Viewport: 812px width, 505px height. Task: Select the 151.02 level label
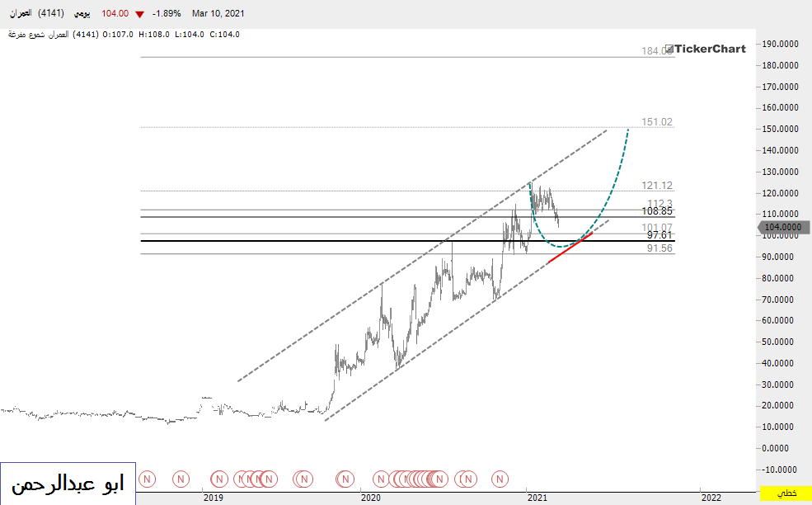tap(657, 122)
